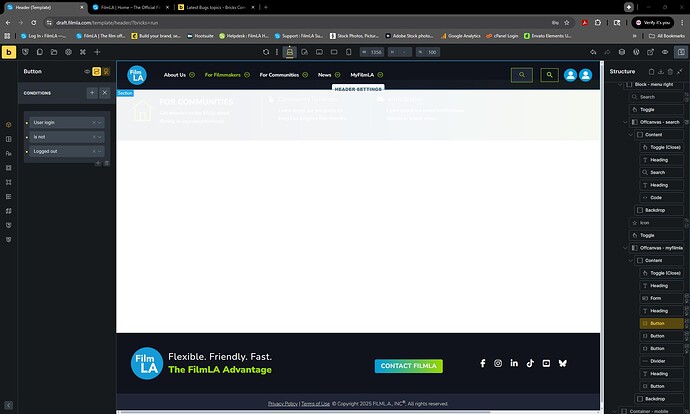Click the Hootsuite bookmark
690x414 pixels.
click(x=200, y=36)
